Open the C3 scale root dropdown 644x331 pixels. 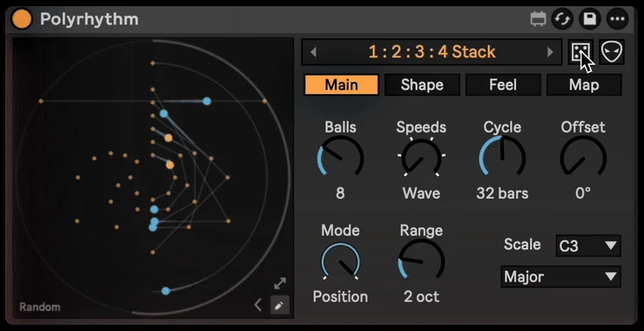(588, 246)
